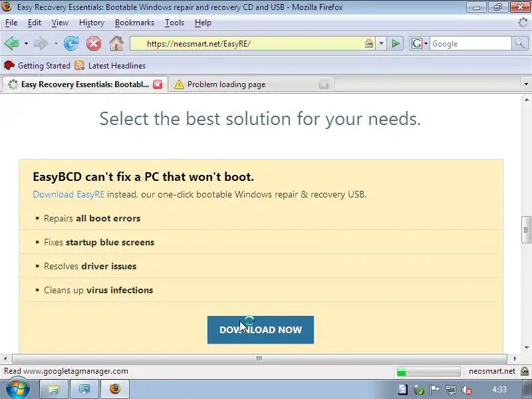Open the Home page icon

click(116, 43)
